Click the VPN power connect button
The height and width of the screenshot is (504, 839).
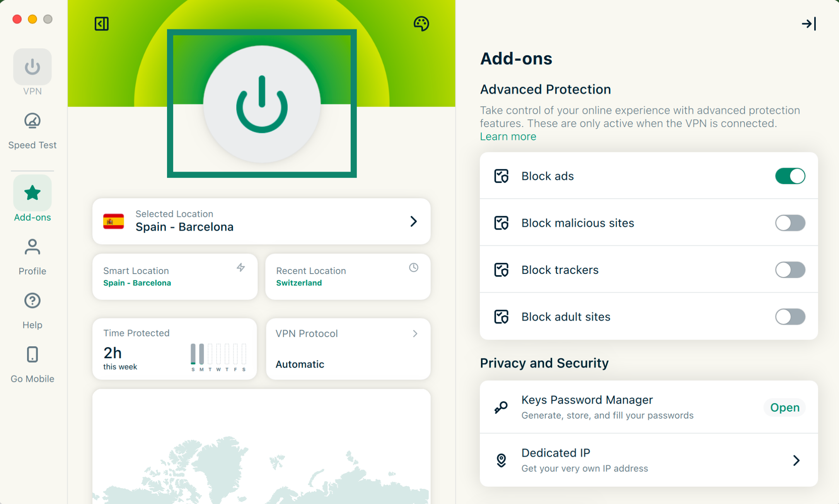coord(262,104)
